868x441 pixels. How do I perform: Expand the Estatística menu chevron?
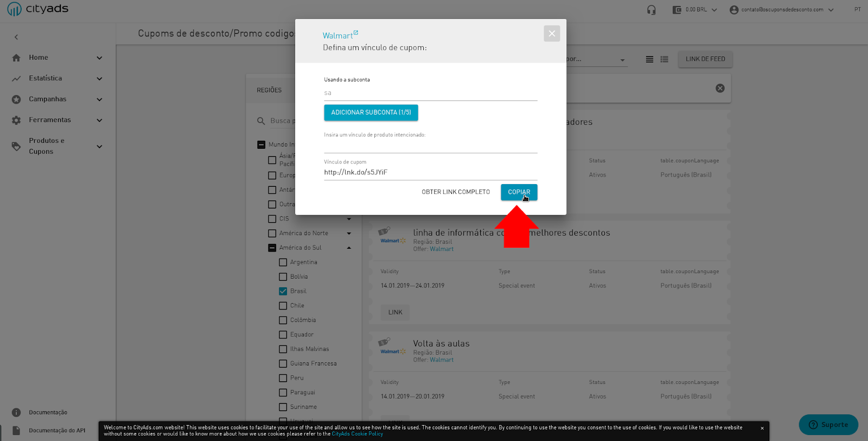tap(99, 79)
